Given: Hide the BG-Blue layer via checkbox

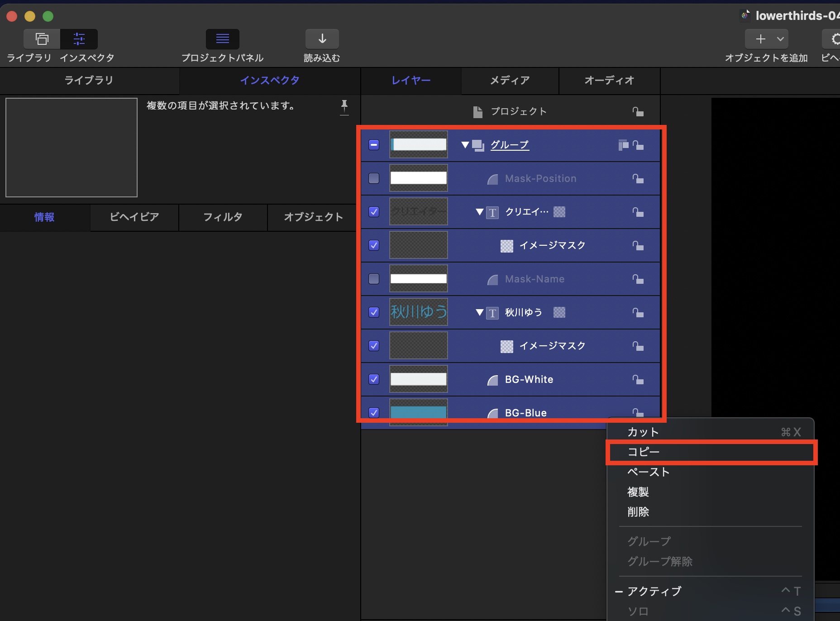Looking at the screenshot, I should [374, 412].
